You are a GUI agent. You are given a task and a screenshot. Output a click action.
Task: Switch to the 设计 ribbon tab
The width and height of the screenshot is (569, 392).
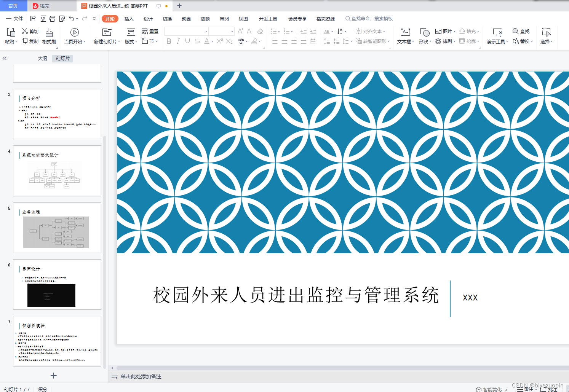click(148, 19)
